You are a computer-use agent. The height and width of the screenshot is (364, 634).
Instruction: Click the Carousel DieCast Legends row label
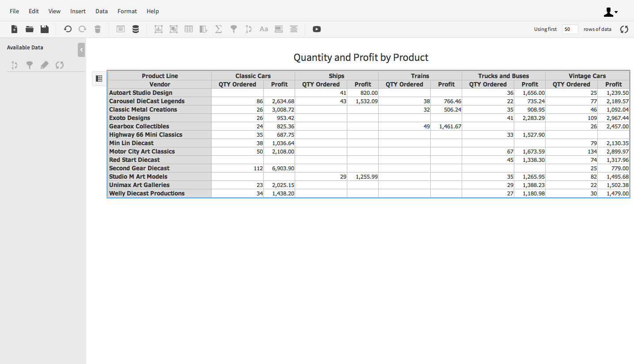coord(160,101)
